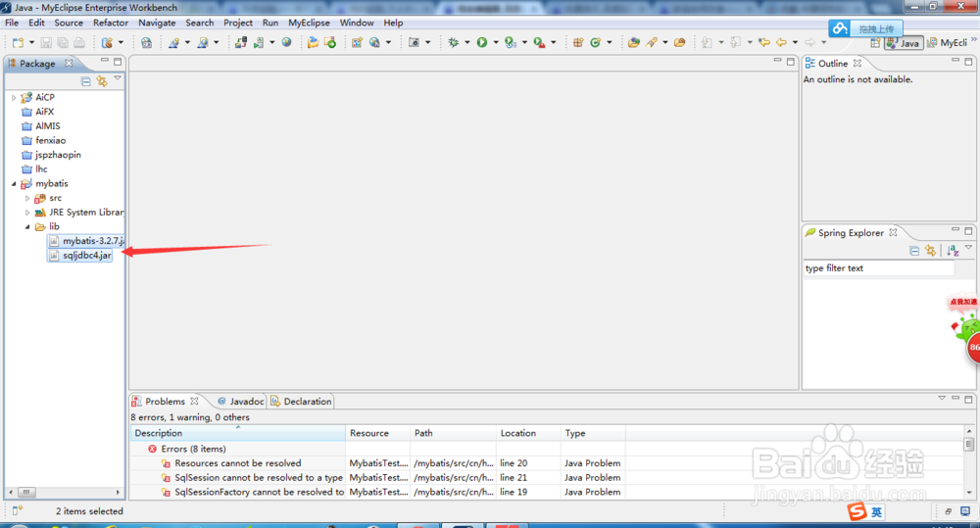Image resolution: width=980 pixels, height=528 pixels.
Task: Select the jspzhaopin project
Action: point(58,155)
